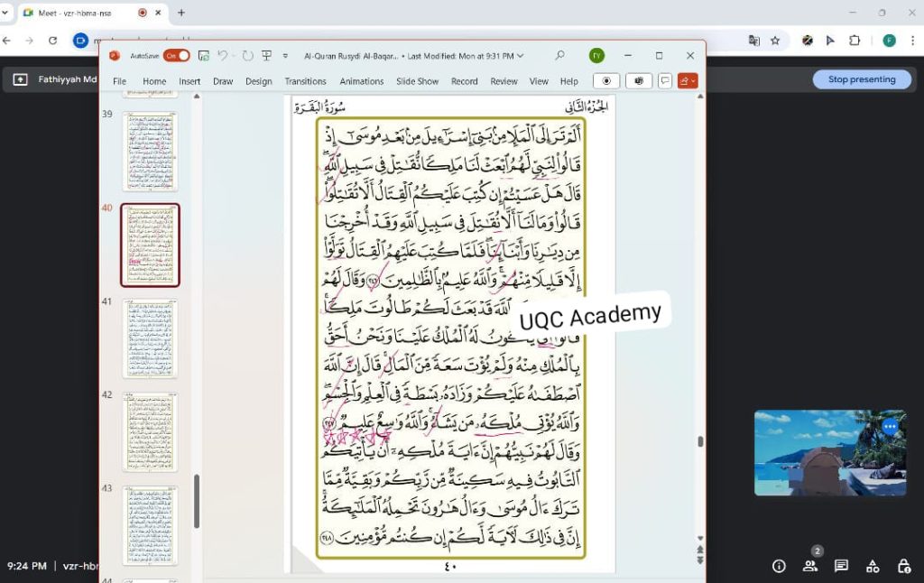The height and width of the screenshot is (583, 924).
Task: Open the Meet chat panel
Action: pos(841,566)
